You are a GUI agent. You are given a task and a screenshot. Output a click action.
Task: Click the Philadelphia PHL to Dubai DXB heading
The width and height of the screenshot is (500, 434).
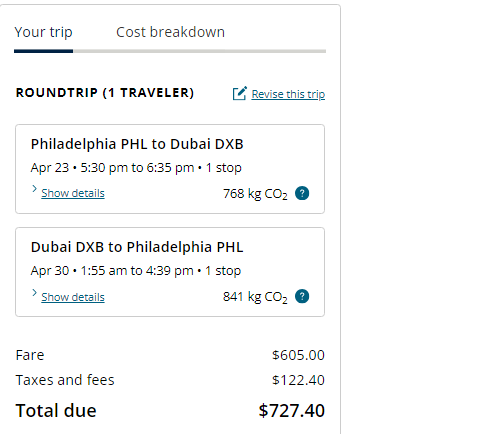click(x=137, y=144)
